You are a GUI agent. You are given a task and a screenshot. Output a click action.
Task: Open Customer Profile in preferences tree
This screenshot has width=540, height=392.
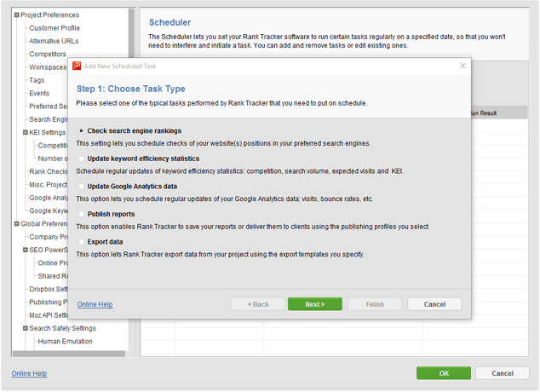point(55,28)
